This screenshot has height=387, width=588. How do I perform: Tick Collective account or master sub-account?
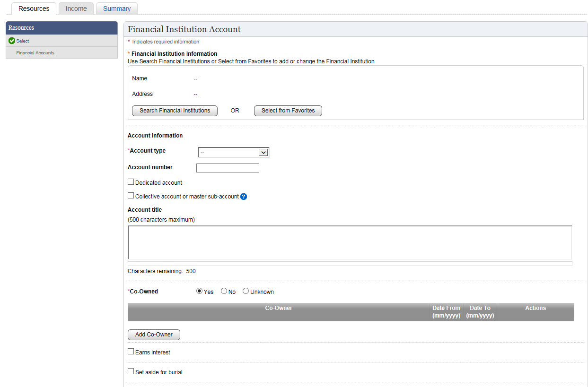[x=131, y=196]
